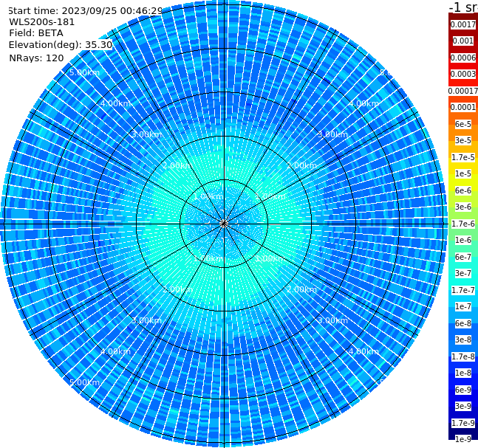Select the northeast 3.00km range ring label
The image size is (478, 448).
pos(333,134)
